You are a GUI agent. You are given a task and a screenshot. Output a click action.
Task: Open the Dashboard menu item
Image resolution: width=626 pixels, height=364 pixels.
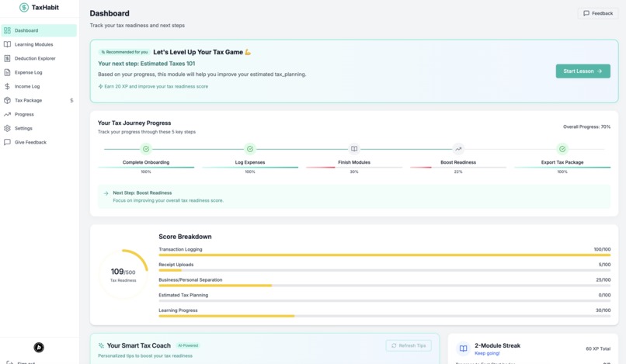39,30
